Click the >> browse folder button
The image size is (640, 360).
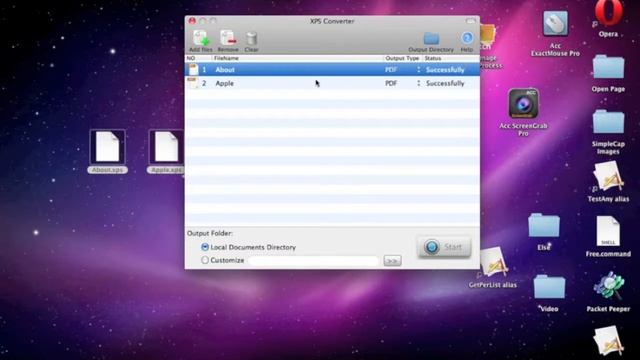pyautogui.click(x=392, y=261)
